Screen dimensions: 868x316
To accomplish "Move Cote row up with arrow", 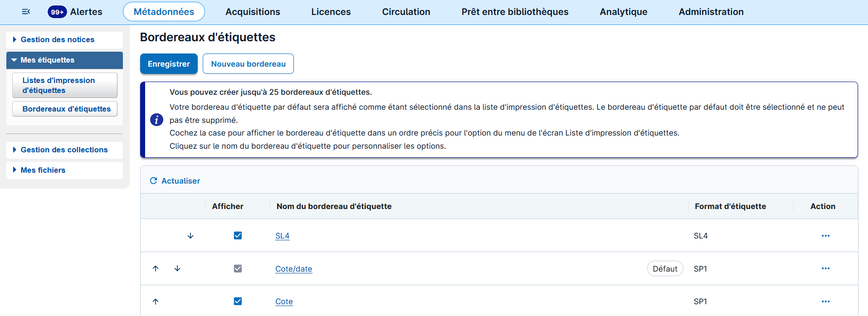I will coord(156,301).
